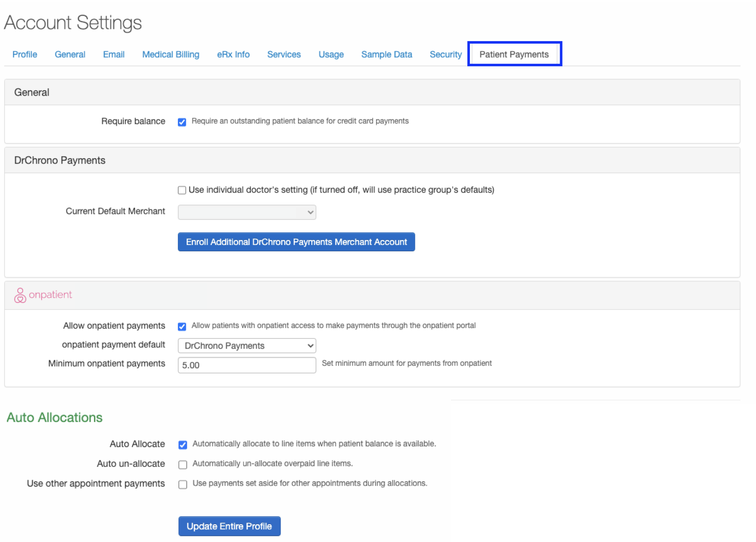Click 'Allow patients with onpatient access' description text

click(x=334, y=326)
